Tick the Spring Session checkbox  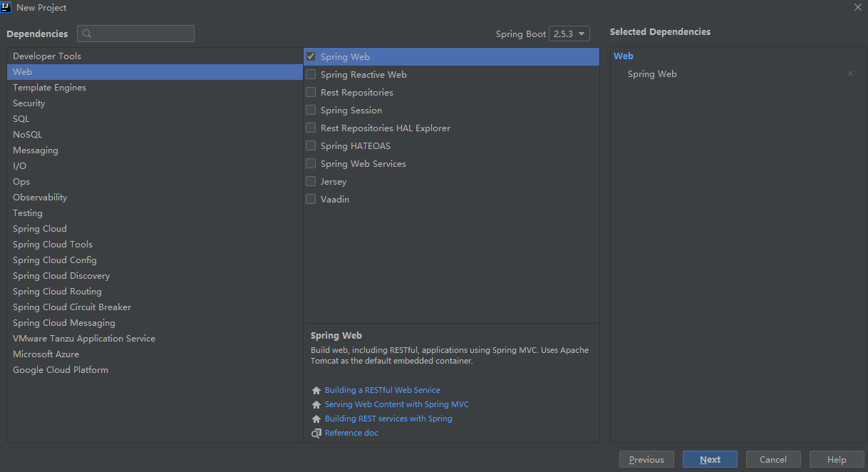click(311, 110)
